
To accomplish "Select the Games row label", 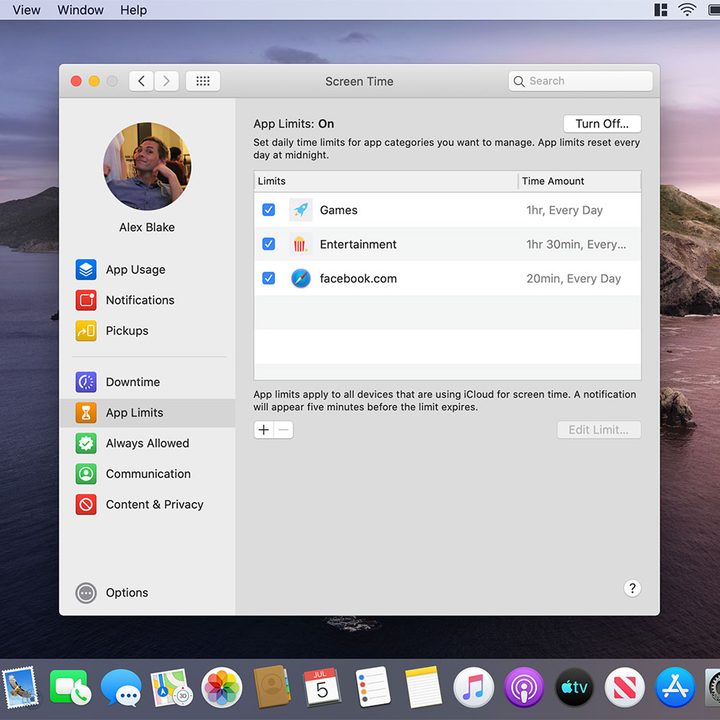I will (x=338, y=210).
